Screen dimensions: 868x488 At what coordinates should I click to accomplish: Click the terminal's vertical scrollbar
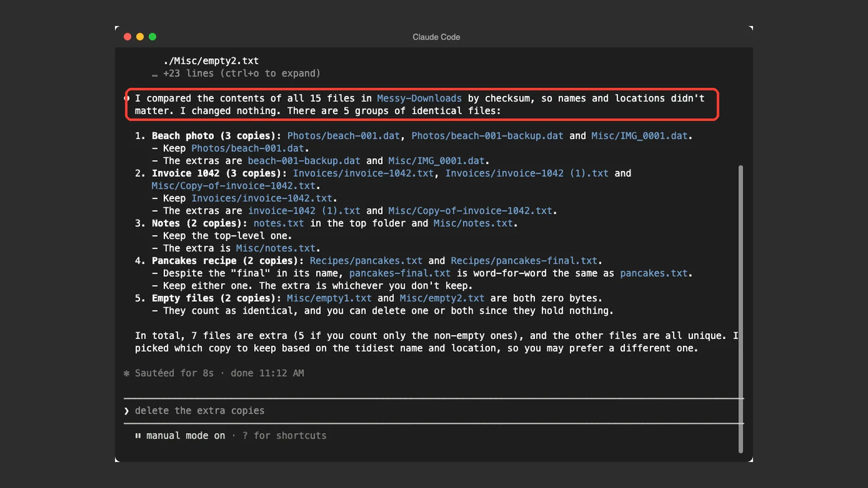coord(741,309)
